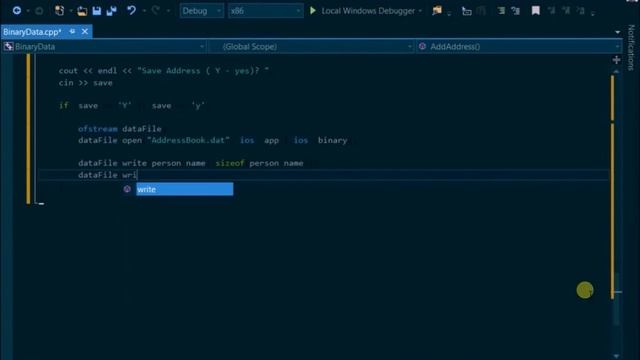Screen dimensions: 640x360
Task: Click the 'cin >> save' code line
Action: pos(85,83)
